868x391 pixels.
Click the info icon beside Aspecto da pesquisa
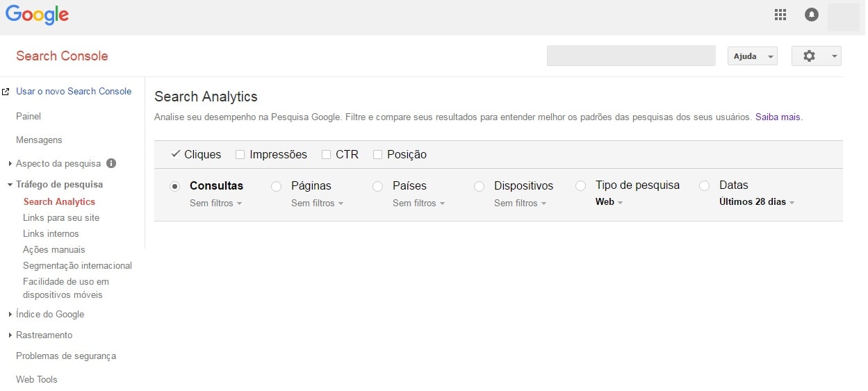pos(111,164)
